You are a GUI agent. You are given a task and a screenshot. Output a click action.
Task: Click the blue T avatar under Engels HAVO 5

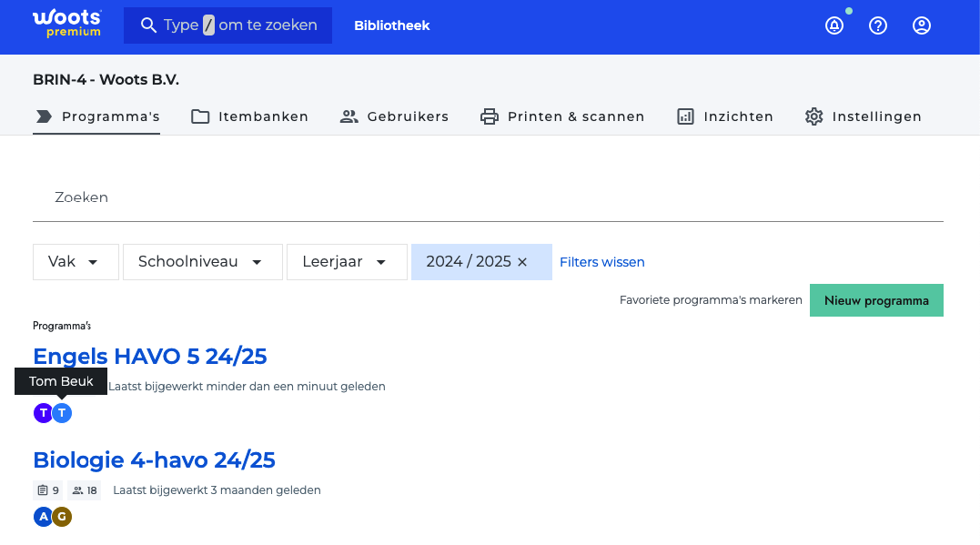(62, 413)
